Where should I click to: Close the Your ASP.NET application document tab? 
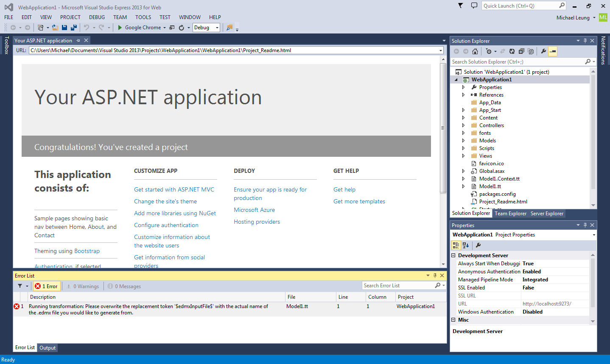point(86,40)
